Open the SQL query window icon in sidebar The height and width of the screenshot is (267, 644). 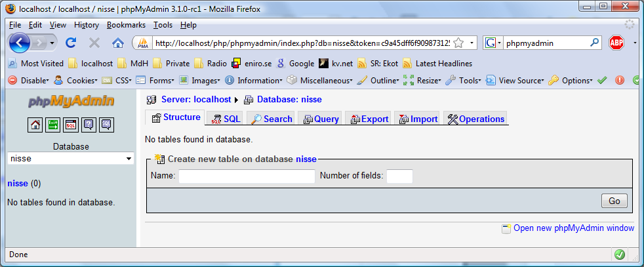click(x=71, y=125)
